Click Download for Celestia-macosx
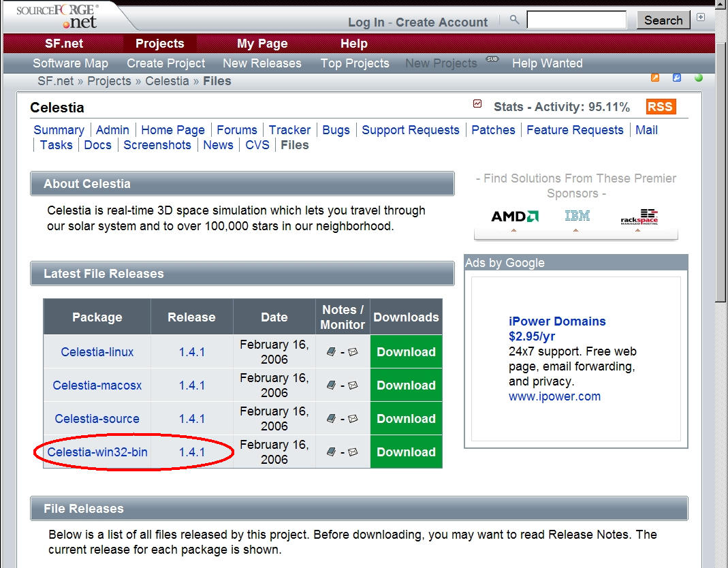 [x=407, y=385]
